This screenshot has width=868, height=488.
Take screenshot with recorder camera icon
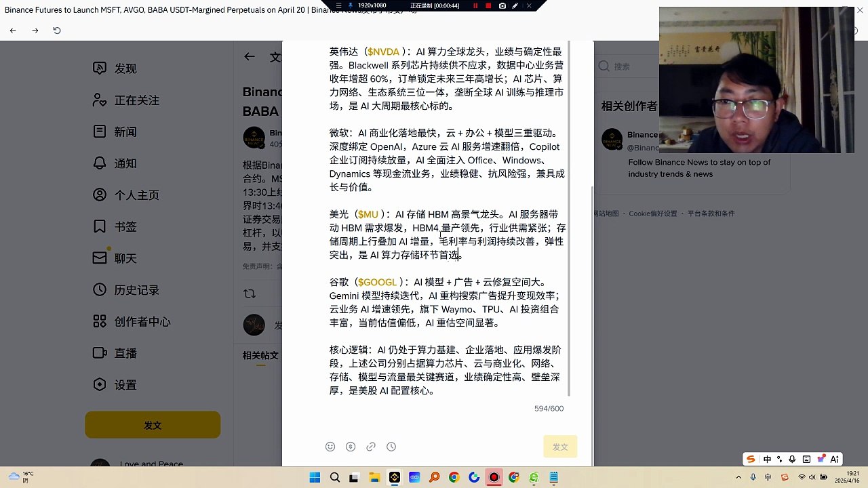[502, 5]
